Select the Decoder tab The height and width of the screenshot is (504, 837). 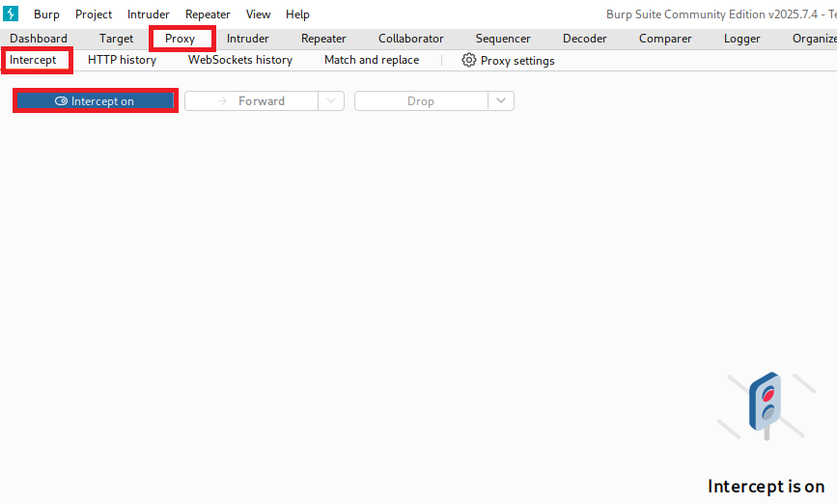click(585, 39)
